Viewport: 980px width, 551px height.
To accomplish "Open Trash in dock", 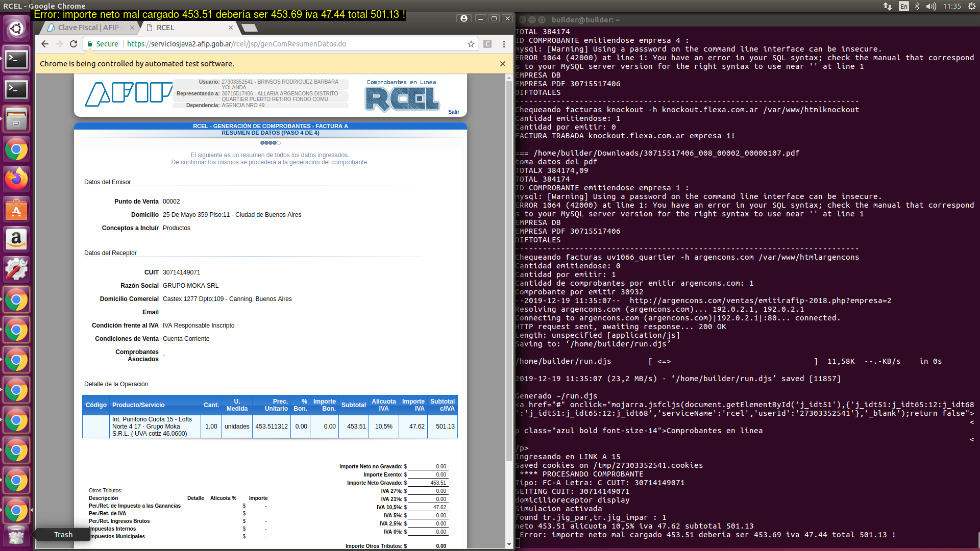I will point(16,536).
